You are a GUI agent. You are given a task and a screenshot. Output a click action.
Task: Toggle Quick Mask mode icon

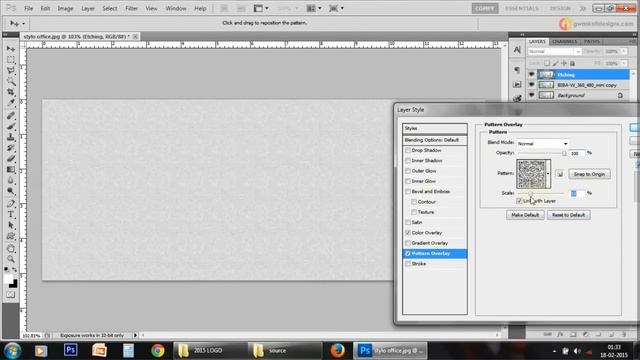pos(10,295)
